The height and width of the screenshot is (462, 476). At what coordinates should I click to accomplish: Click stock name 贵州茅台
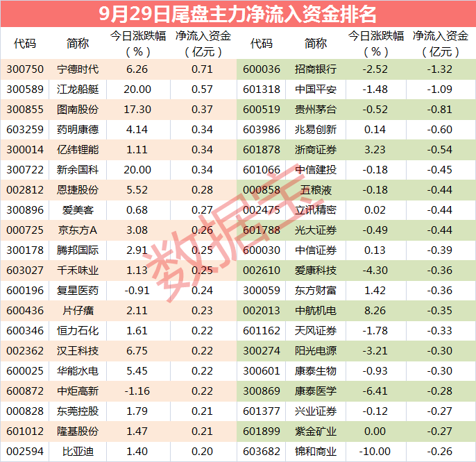coord(316,110)
